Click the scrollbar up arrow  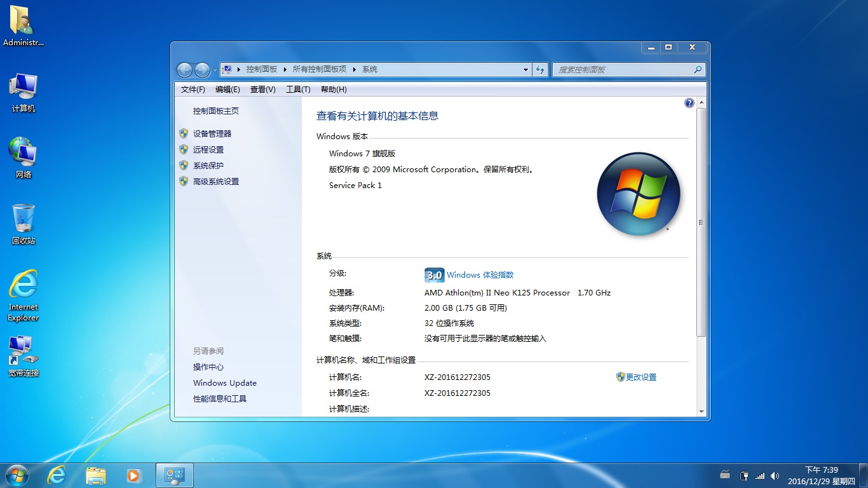pos(702,102)
